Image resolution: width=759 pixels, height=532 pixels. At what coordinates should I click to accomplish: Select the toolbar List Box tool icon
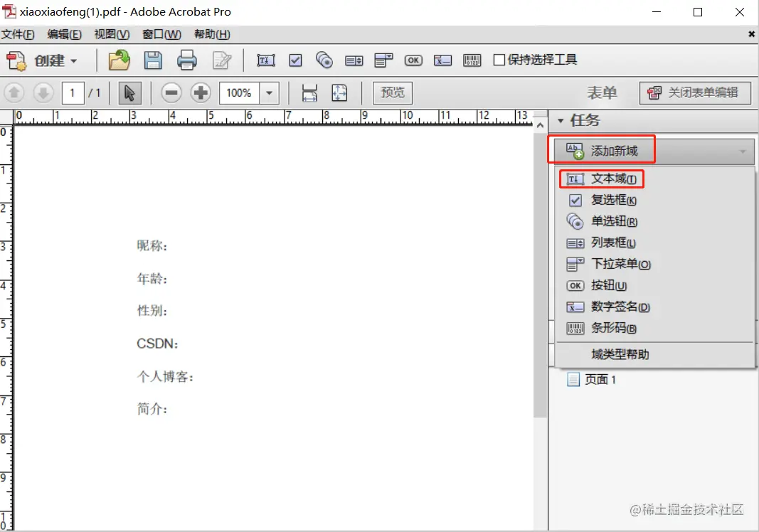click(354, 60)
